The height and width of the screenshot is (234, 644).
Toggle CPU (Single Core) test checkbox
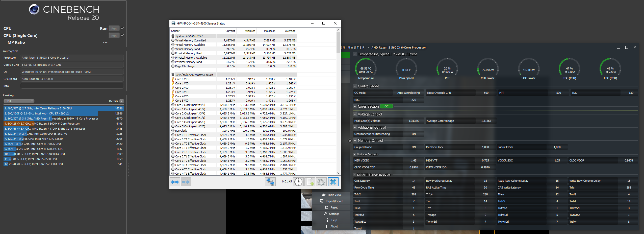[122, 35]
